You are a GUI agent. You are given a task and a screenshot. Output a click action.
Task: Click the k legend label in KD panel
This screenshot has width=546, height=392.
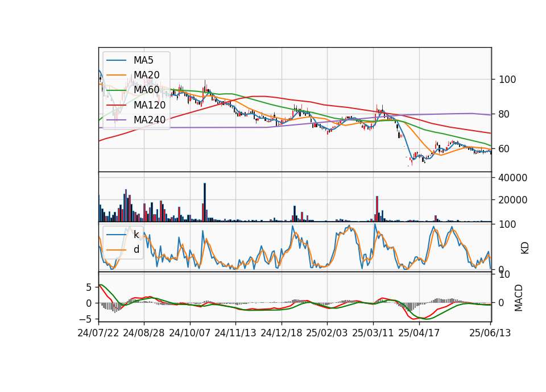coord(136,235)
